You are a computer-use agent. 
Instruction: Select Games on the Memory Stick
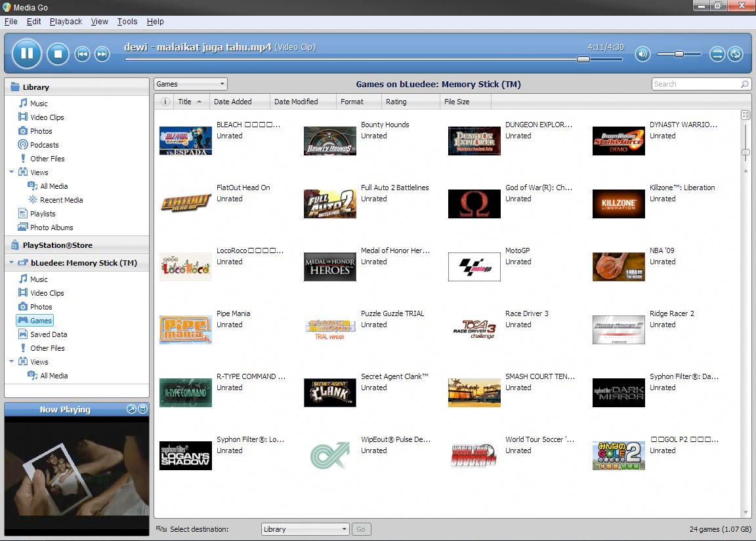(x=35, y=321)
